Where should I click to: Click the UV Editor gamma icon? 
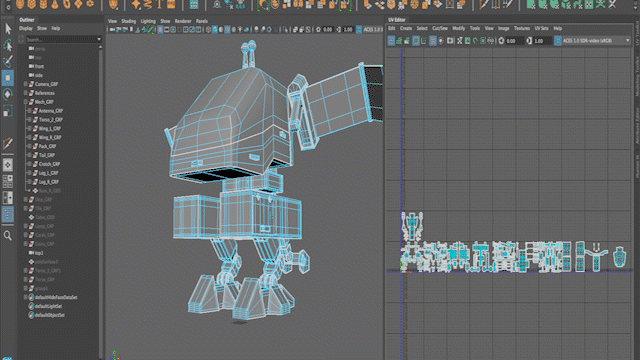pos(529,41)
